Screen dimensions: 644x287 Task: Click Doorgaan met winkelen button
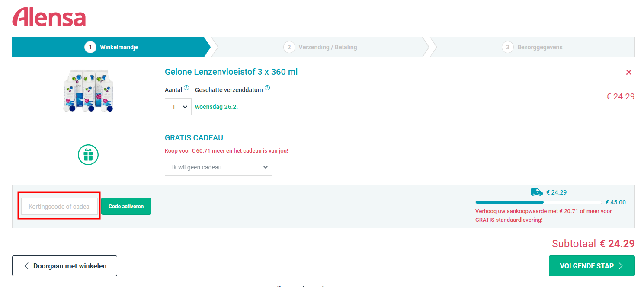coord(64,266)
